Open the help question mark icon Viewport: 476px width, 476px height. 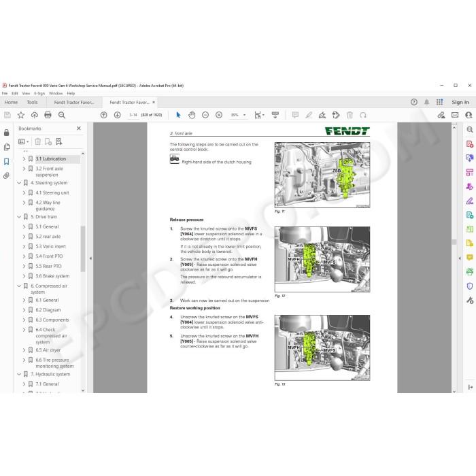pyautogui.click(x=413, y=102)
